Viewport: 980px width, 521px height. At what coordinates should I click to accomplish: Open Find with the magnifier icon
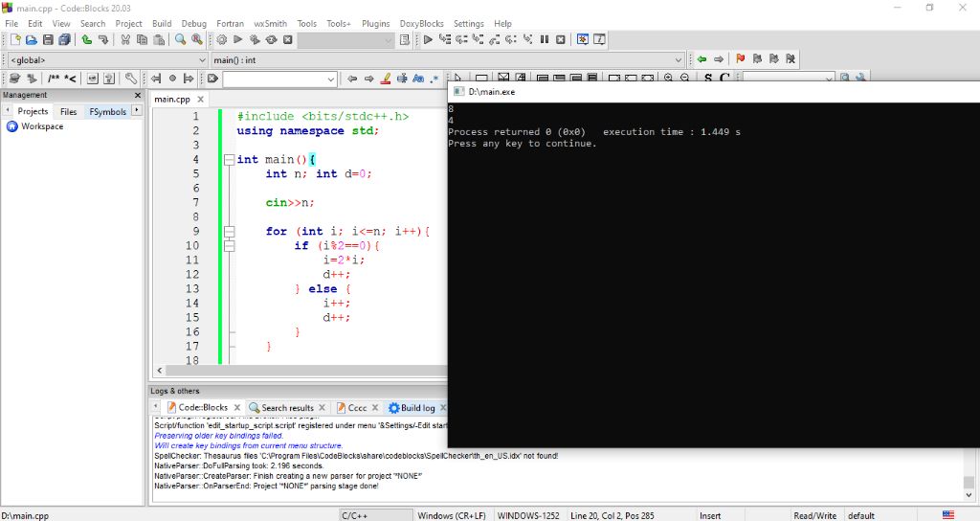180,39
